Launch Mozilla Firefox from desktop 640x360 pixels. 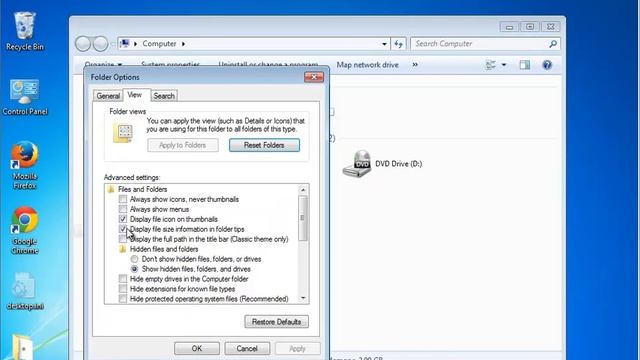click(24, 165)
